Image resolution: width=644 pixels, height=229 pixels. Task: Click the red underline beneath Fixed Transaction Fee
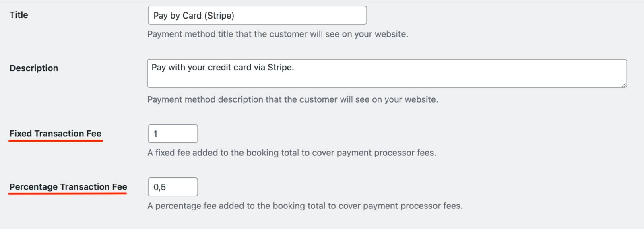56,140
